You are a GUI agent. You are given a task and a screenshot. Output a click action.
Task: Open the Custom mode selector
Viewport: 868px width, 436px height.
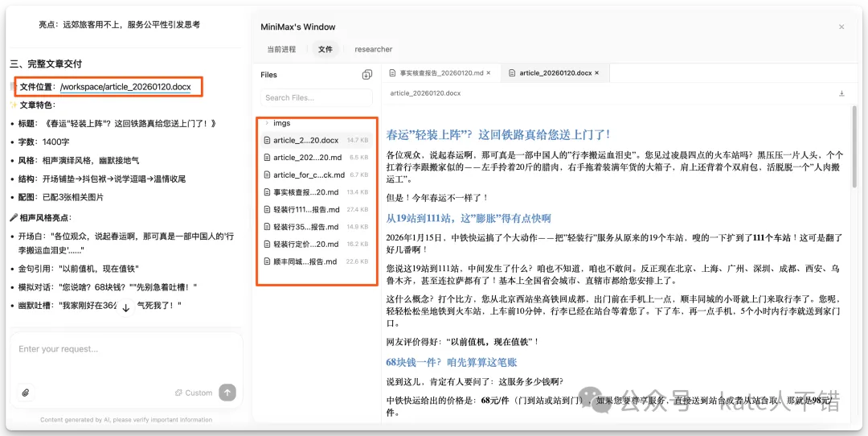point(194,393)
